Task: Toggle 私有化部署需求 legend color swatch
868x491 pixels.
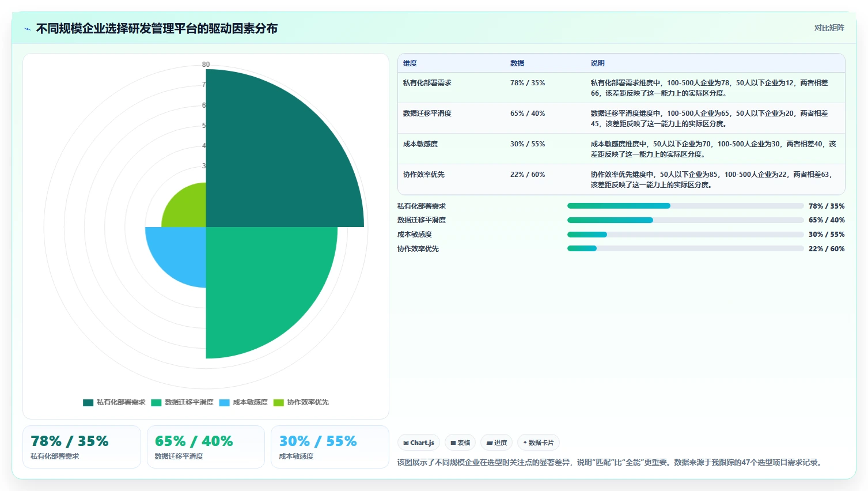Action: pyautogui.click(x=88, y=402)
